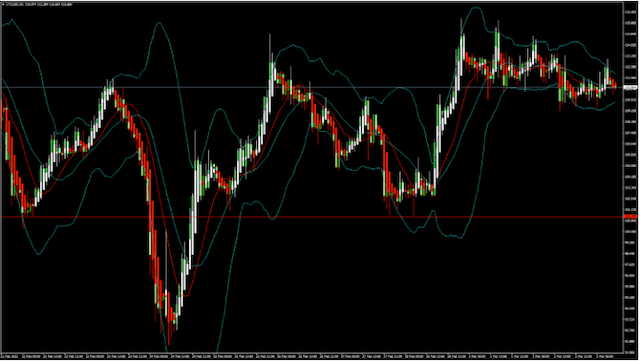Click the upper Bollinger band's leftmost tall peak
The image size is (640, 361).
(x=159, y=23)
